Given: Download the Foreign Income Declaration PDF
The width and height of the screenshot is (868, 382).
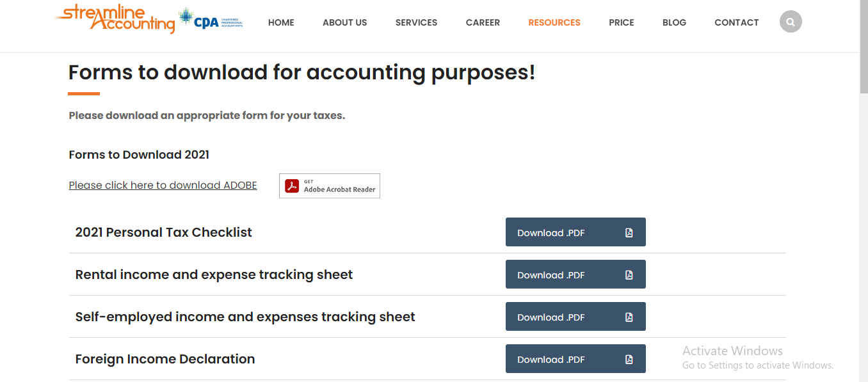Looking at the screenshot, I should click(x=551, y=360).
